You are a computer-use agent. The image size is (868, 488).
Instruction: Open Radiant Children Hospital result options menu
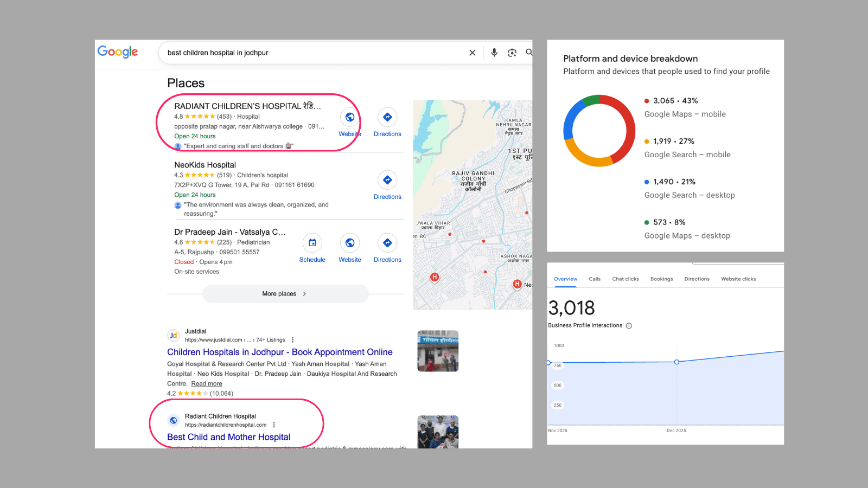pos(274,425)
